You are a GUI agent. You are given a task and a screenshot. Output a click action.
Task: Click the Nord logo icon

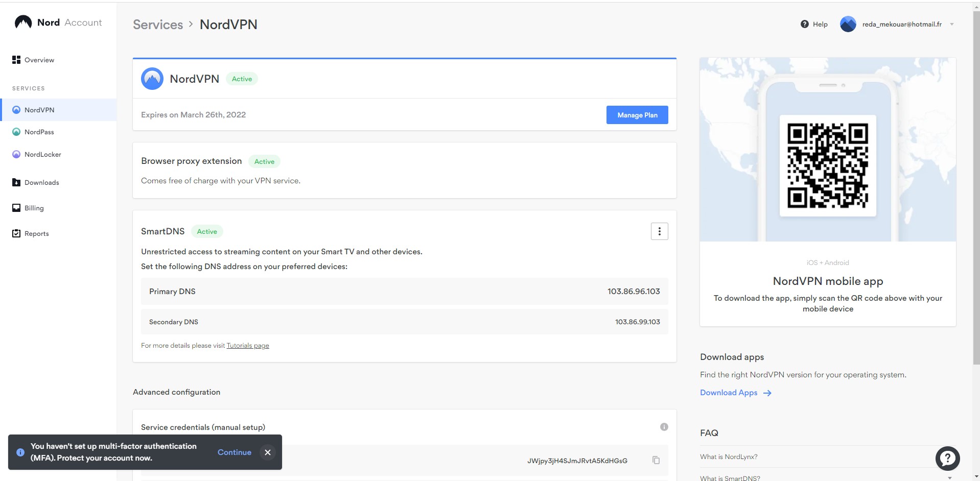23,22
